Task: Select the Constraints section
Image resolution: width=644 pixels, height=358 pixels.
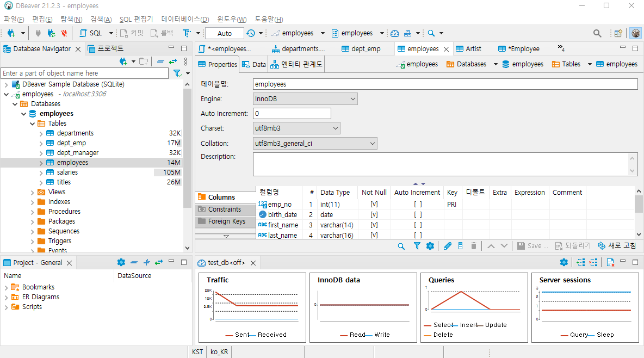Action: coord(226,209)
